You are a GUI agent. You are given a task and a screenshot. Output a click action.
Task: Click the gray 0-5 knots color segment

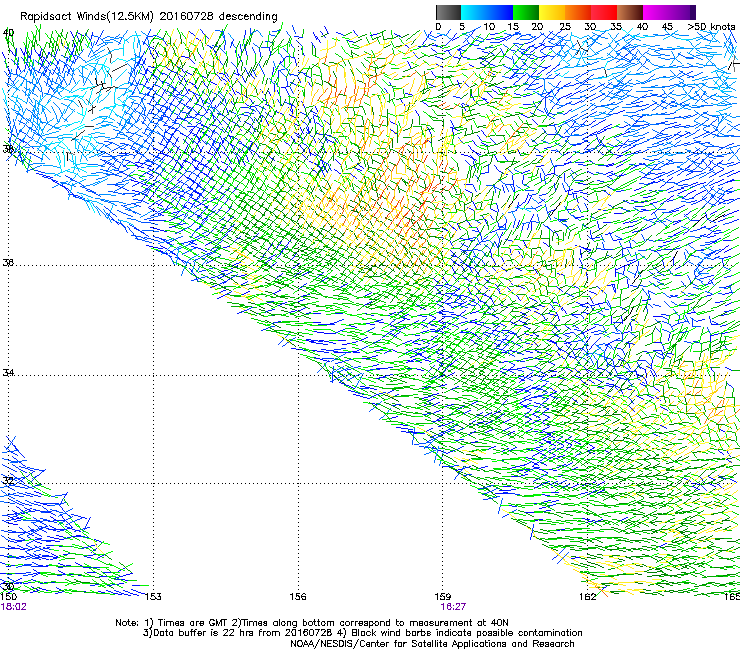coord(448,12)
